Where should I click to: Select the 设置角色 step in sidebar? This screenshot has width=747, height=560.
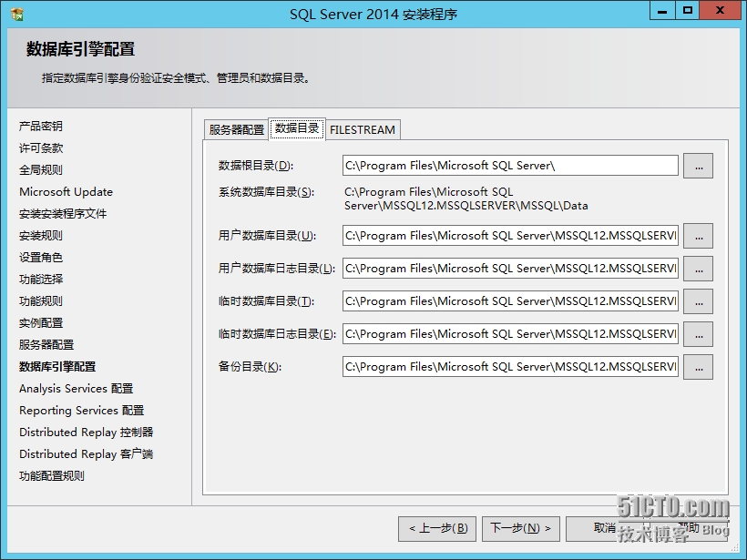pos(40,258)
